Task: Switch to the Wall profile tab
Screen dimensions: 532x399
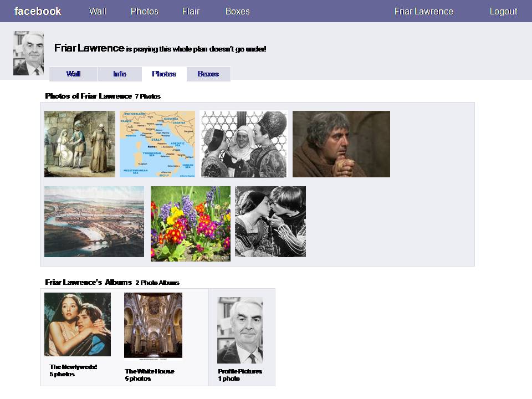Action: click(x=74, y=74)
